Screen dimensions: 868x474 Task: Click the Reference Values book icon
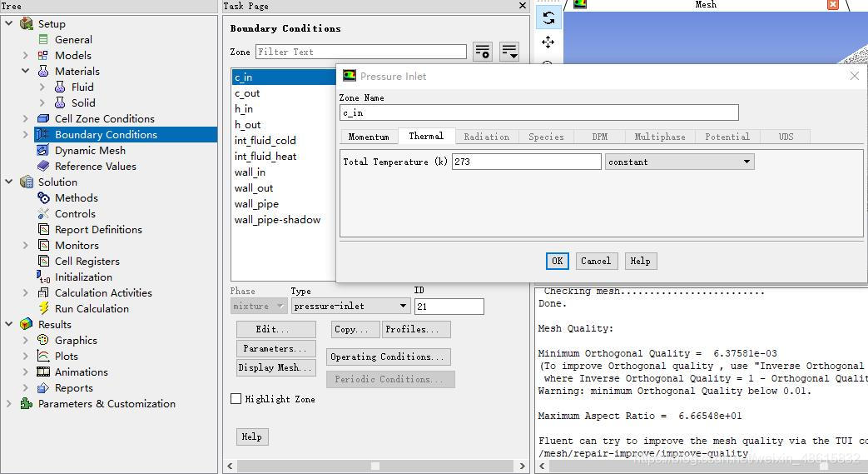tap(43, 166)
